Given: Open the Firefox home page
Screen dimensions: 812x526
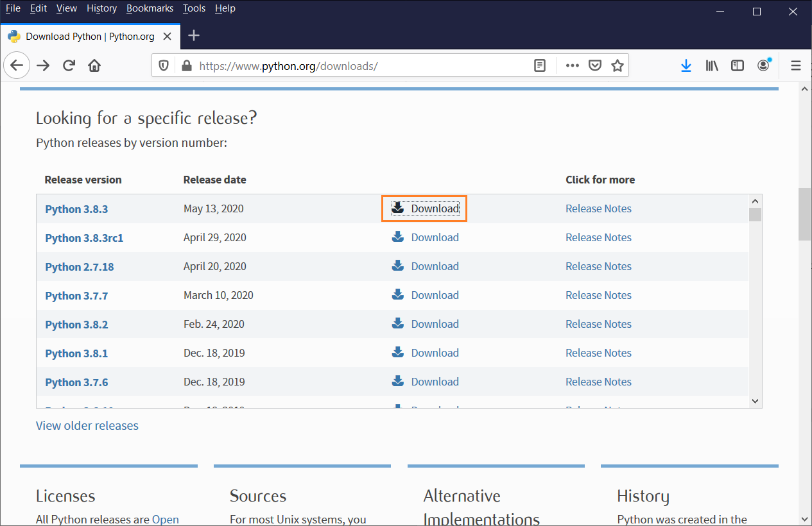Looking at the screenshot, I should 94,65.
